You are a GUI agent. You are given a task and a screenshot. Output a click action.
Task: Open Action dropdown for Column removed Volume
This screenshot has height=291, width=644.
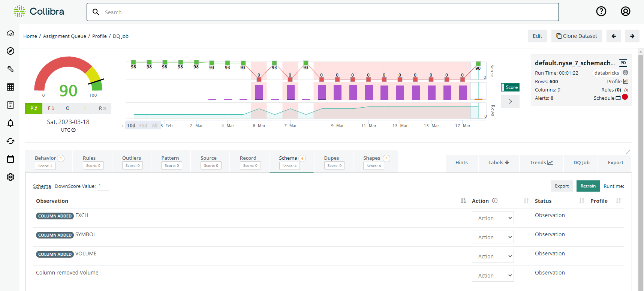point(493,275)
